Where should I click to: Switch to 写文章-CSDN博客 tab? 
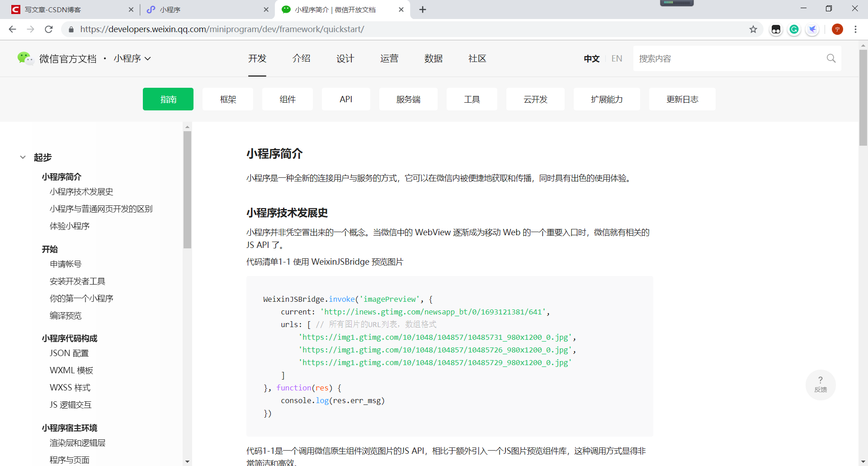[72, 10]
